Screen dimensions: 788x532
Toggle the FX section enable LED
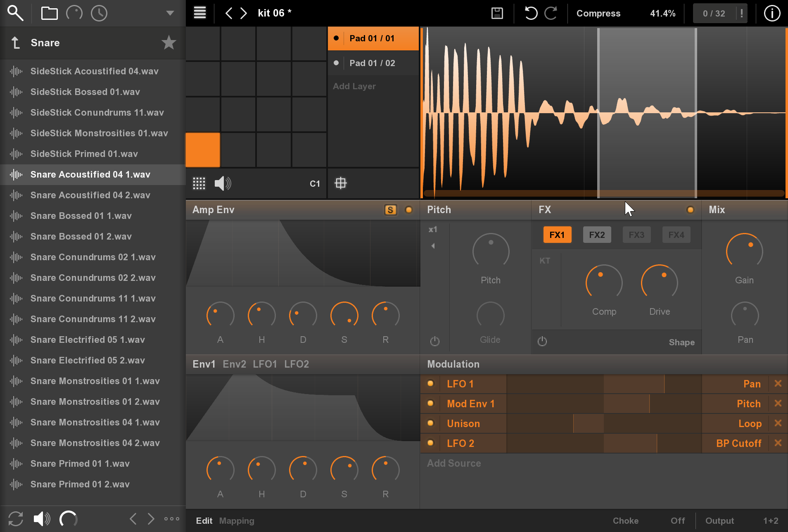coord(690,210)
